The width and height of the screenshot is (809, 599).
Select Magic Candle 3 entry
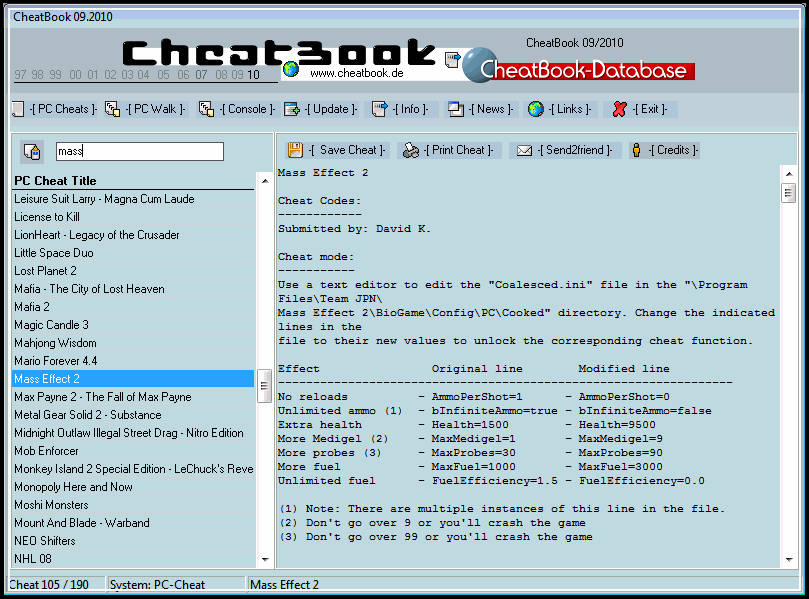click(133, 325)
